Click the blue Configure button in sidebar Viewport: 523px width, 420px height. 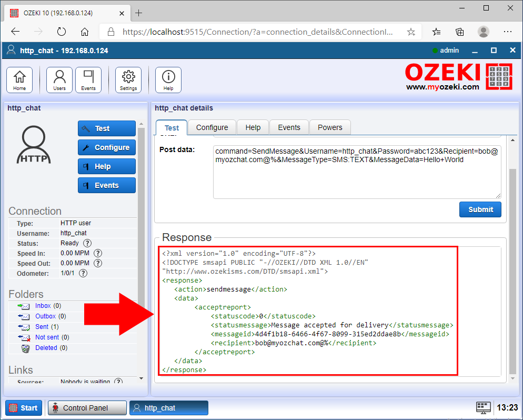point(107,147)
